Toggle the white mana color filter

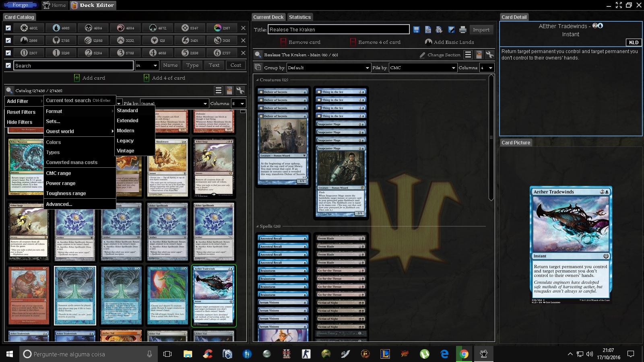coord(29,28)
